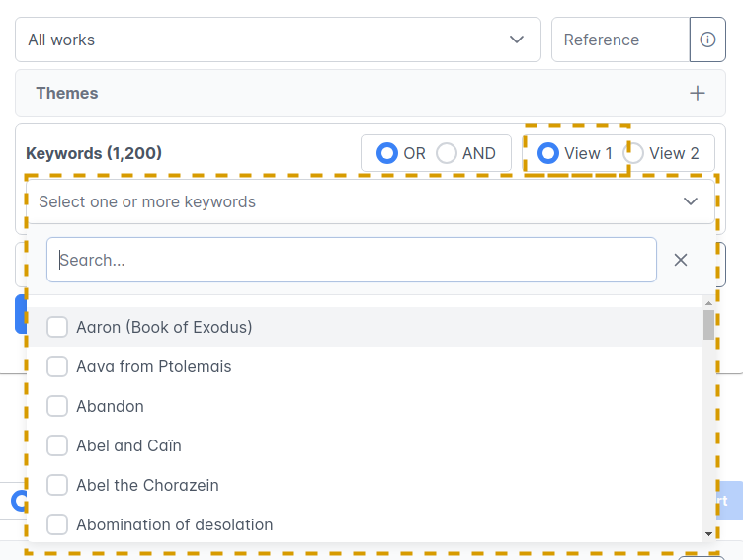Expand the Themes section header
The width and height of the screenshot is (743, 560).
tap(67, 93)
